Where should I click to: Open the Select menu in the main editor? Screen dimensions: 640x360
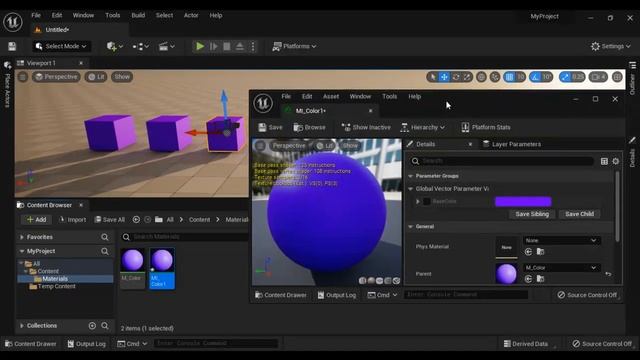click(x=164, y=16)
